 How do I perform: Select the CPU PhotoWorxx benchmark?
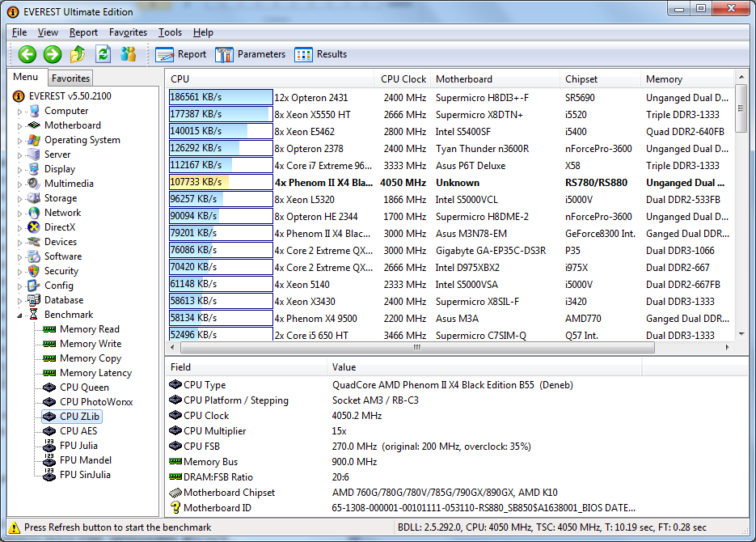tap(96, 402)
